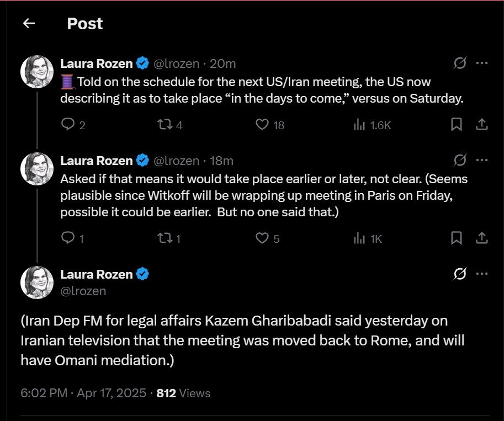Open more options on the main post
Viewport: 504px width, 421px height.
pos(481,274)
